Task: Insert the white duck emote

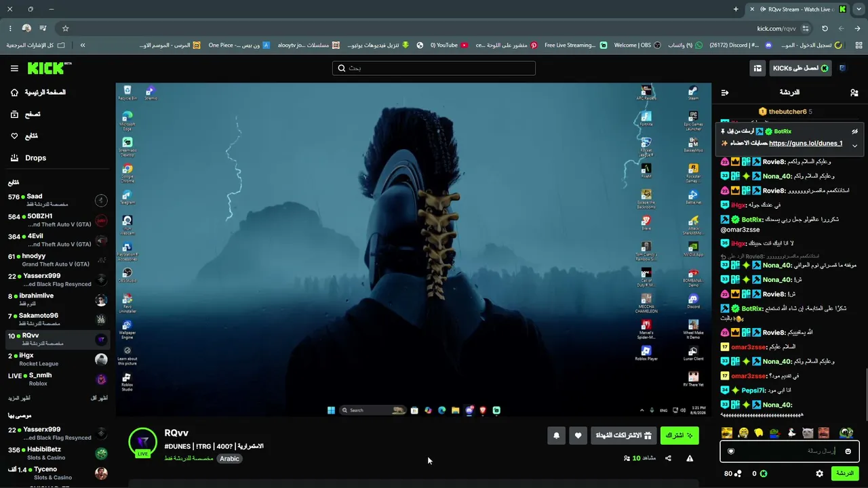Action: [x=791, y=432]
